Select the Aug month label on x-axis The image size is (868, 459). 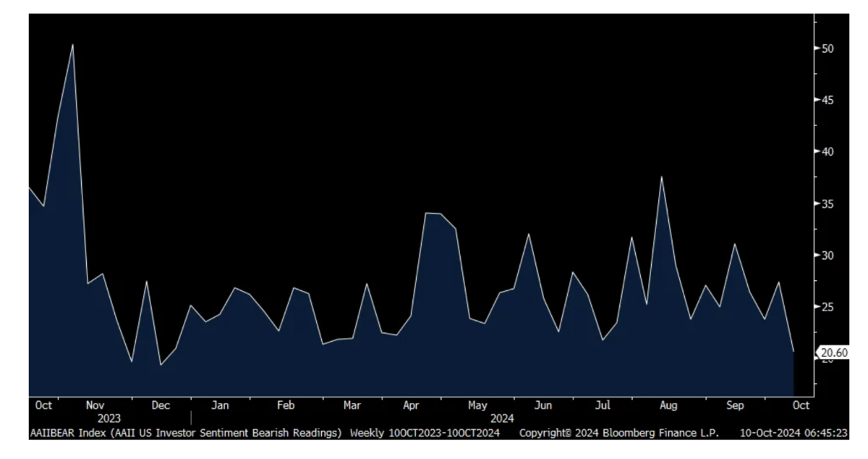click(x=668, y=405)
